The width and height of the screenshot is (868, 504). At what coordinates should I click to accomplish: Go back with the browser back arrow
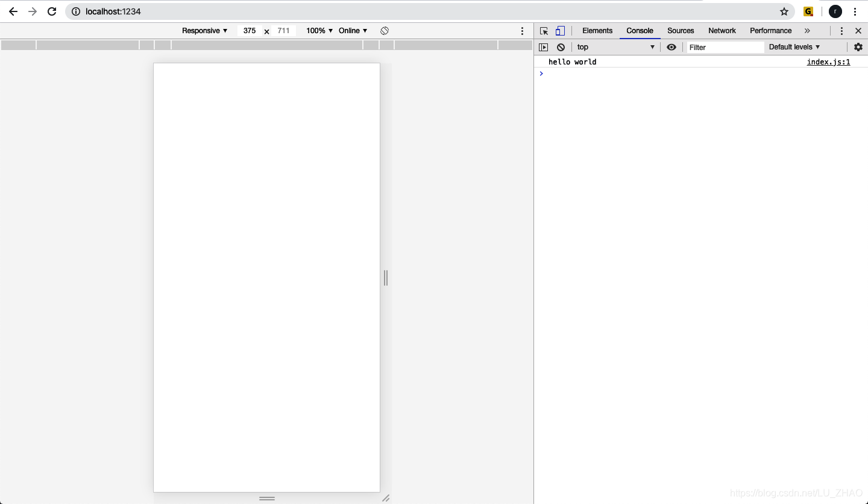click(x=13, y=11)
